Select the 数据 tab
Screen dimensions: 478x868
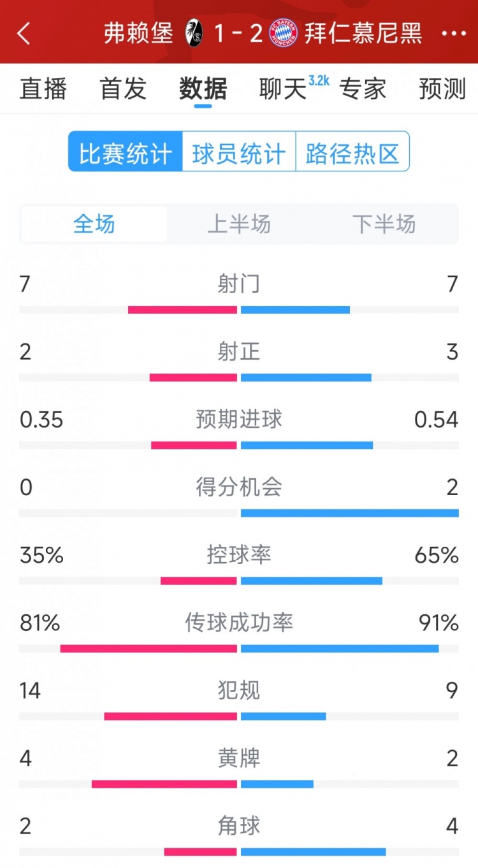203,89
